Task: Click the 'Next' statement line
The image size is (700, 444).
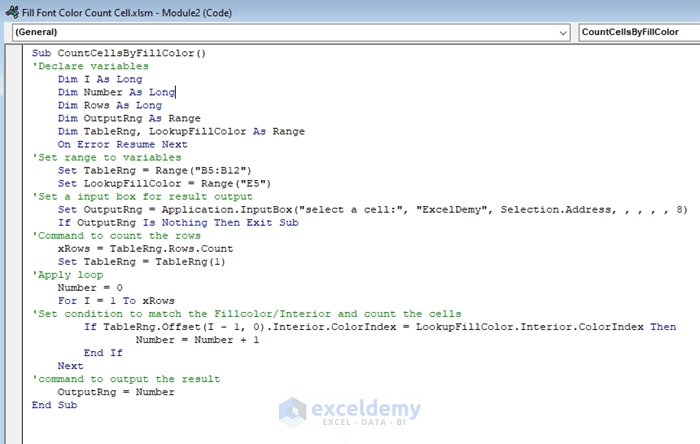Action: 71,365
